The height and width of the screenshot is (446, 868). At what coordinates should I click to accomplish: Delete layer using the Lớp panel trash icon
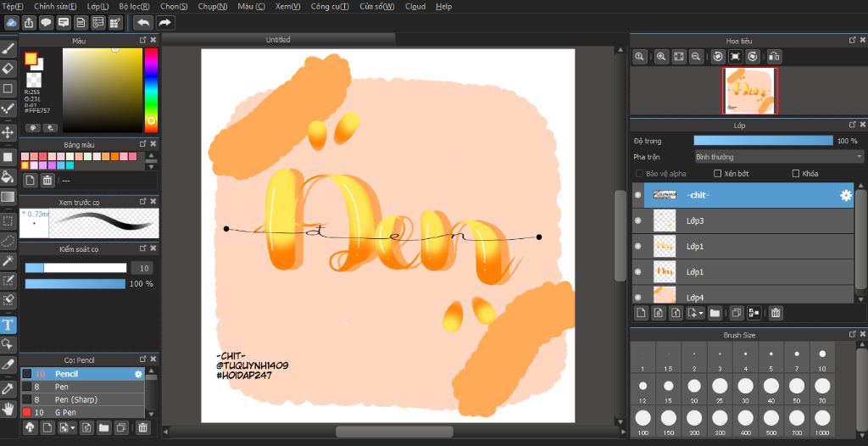pos(776,313)
